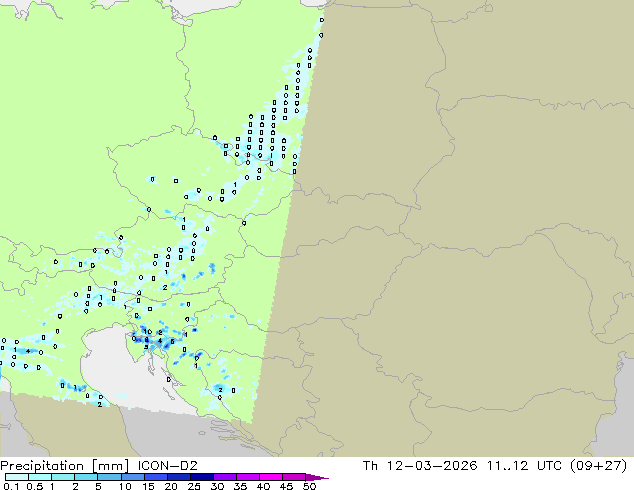
Task: Click the 'Th' weekday label
Action: click(x=370, y=466)
